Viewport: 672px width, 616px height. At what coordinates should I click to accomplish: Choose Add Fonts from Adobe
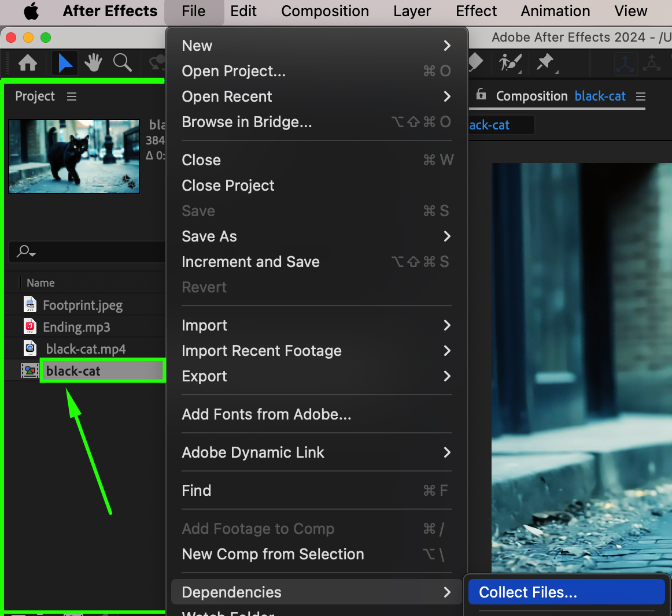coord(317,414)
